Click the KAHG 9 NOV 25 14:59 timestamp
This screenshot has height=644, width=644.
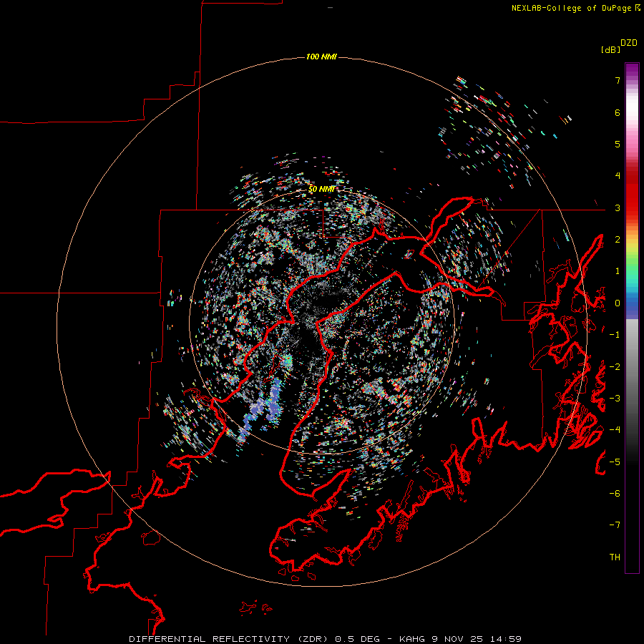[x=460, y=639]
